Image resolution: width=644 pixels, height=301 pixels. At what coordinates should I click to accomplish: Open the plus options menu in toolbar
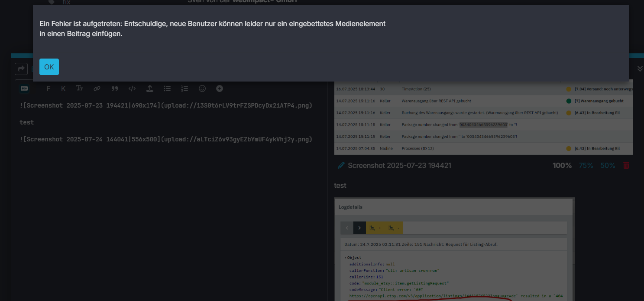[x=220, y=88]
